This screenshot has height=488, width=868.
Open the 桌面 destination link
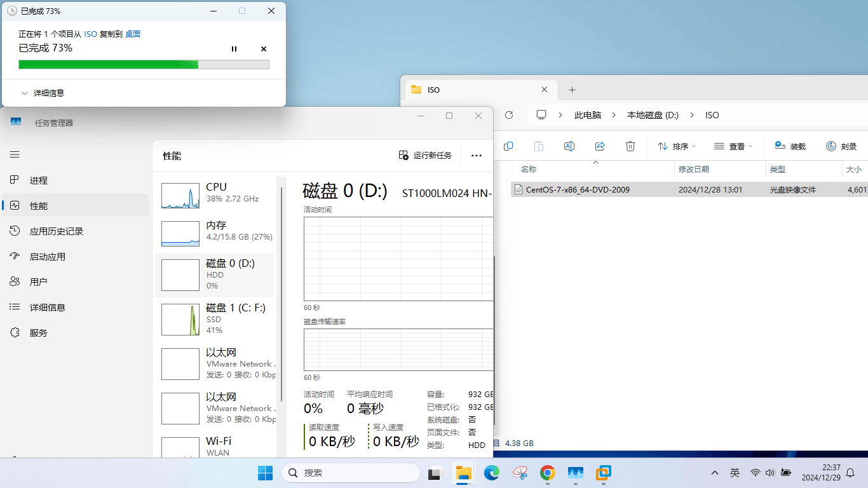133,34
